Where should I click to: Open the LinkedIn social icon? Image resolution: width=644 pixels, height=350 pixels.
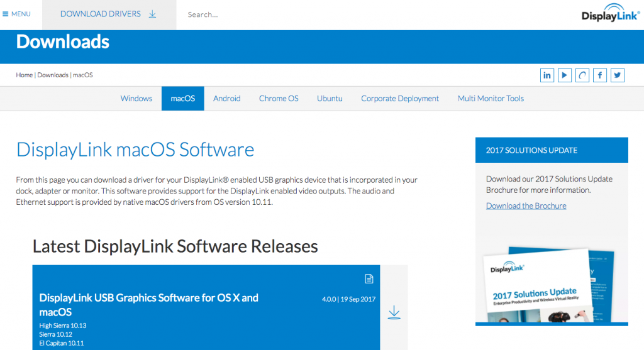547,75
